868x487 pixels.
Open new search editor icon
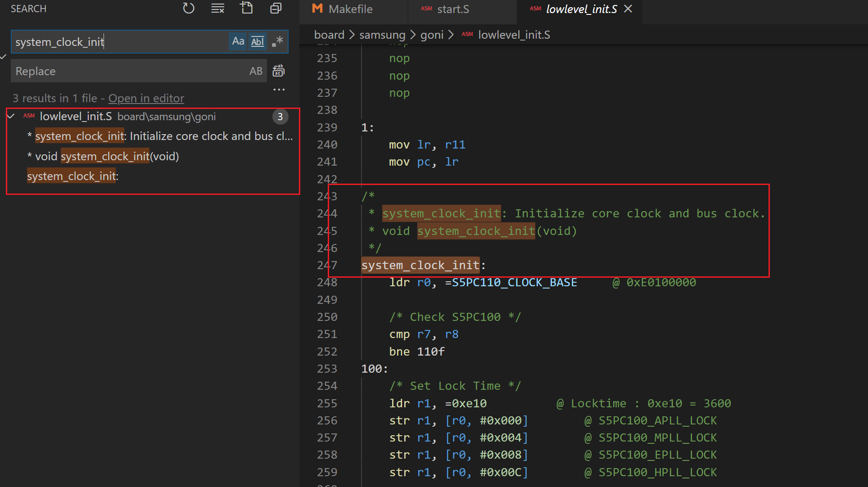tap(247, 8)
